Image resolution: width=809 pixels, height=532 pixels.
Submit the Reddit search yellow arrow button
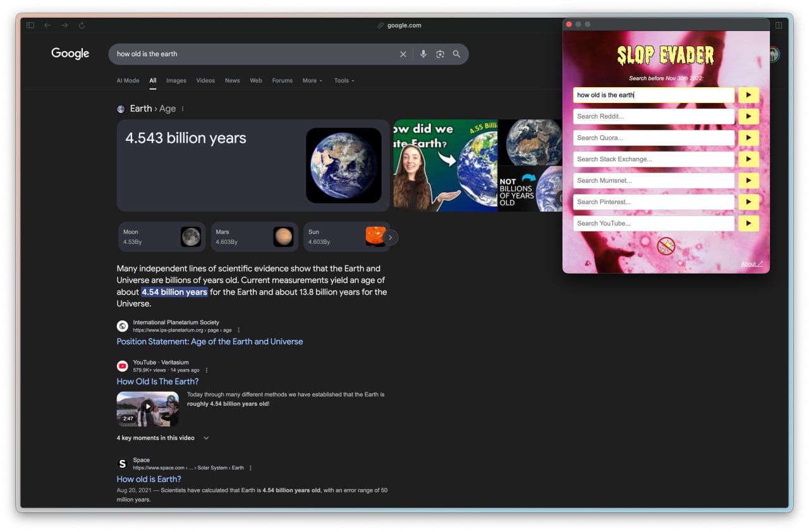[748, 116]
